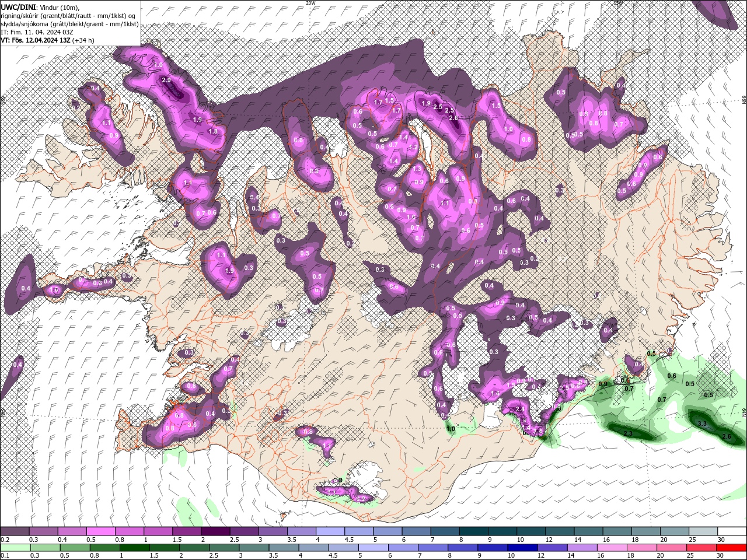Click the 'slydda/snjókoma (grátt/bleikt/grænt - mm/1klst)' line
The width and height of the screenshot is (747, 560).
click(x=70, y=24)
